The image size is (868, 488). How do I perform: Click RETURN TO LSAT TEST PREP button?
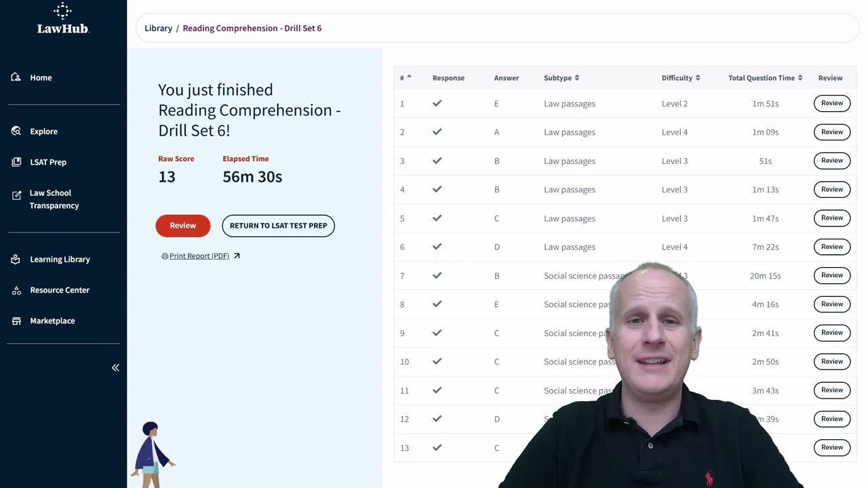[278, 226]
